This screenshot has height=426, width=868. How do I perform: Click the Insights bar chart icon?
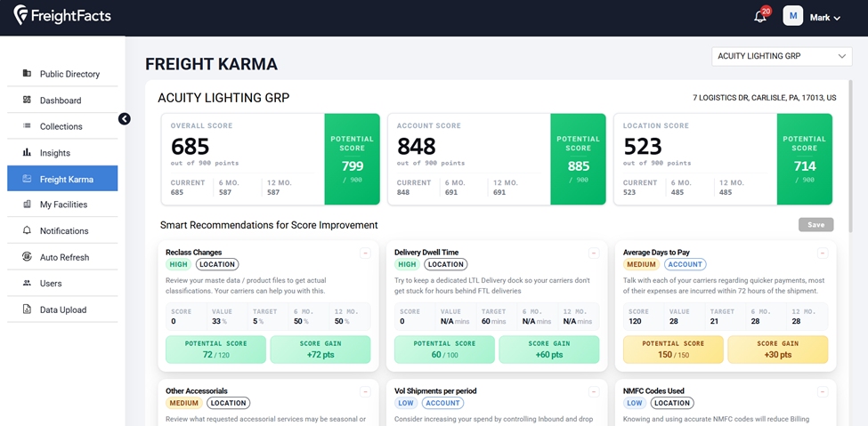pos(27,153)
